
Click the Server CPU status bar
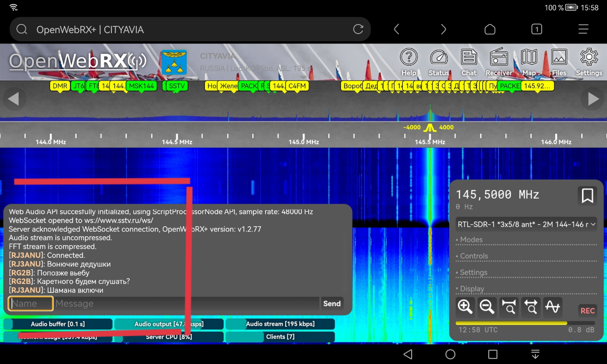pyautogui.click(x=169, y=337)
